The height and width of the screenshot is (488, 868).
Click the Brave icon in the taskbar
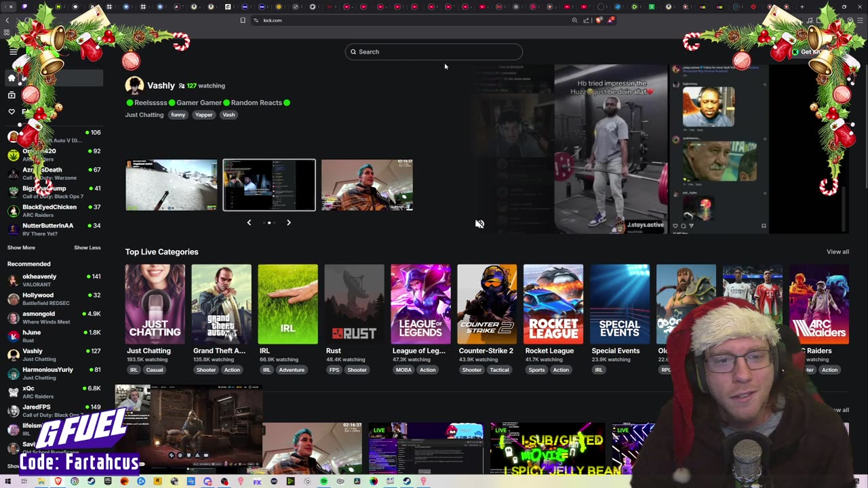[58, 481]
